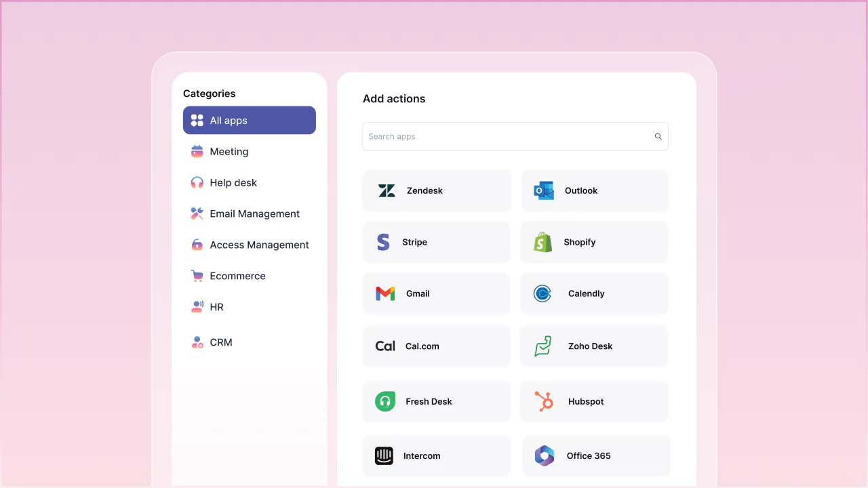The width and height of the screenshot is (868, 488).
Task: Click the search magnifier icon
Action: [x=658, y=136]
